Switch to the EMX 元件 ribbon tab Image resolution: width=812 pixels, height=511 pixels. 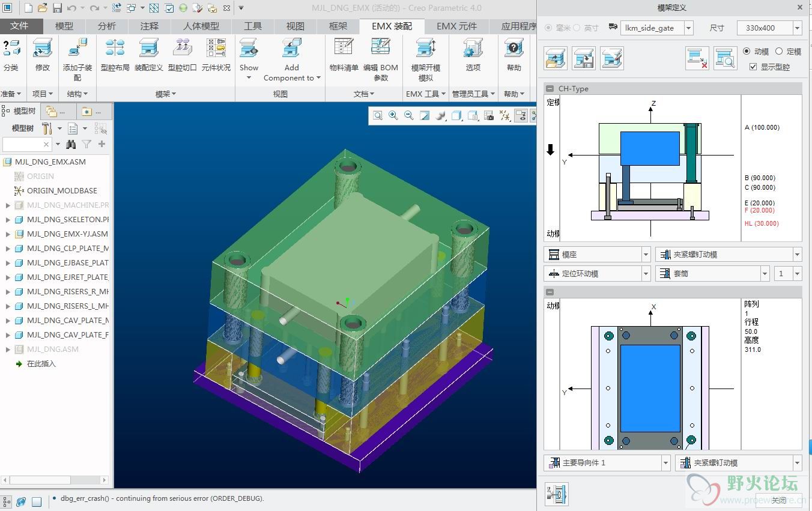[x=457, y=26]
